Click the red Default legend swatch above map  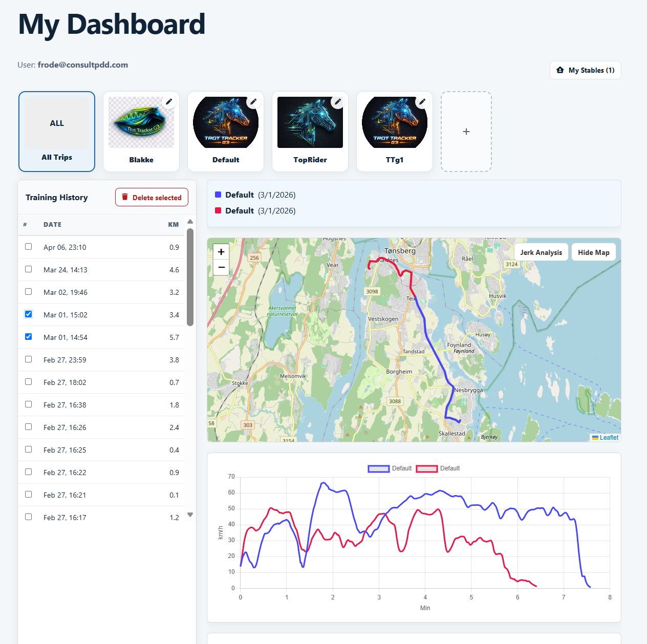[x=218, y=210]
